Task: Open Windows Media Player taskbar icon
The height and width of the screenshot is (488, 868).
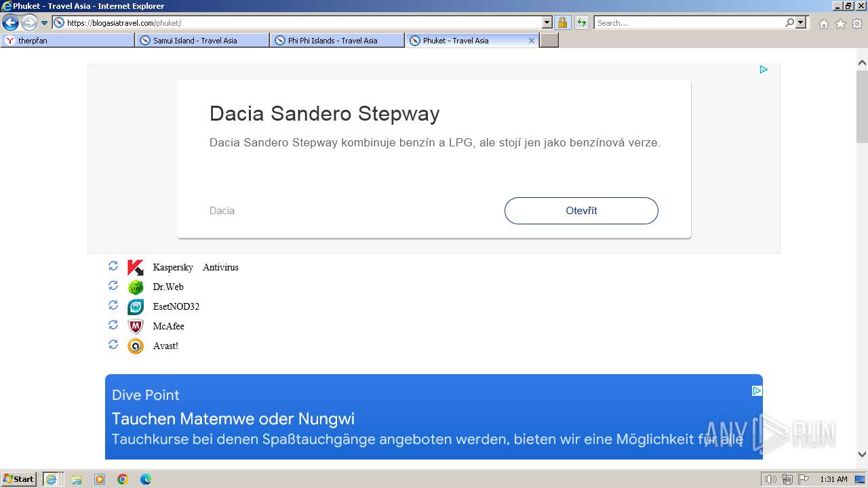Action: click(x=100, y=479)
